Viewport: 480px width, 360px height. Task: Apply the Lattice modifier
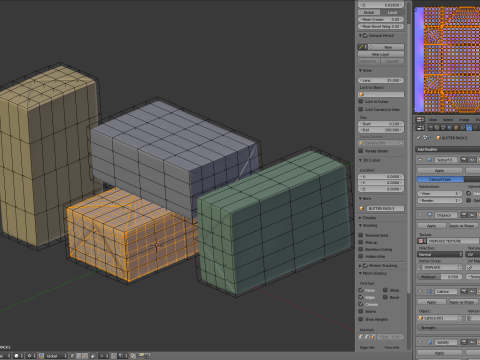(432, 302)
